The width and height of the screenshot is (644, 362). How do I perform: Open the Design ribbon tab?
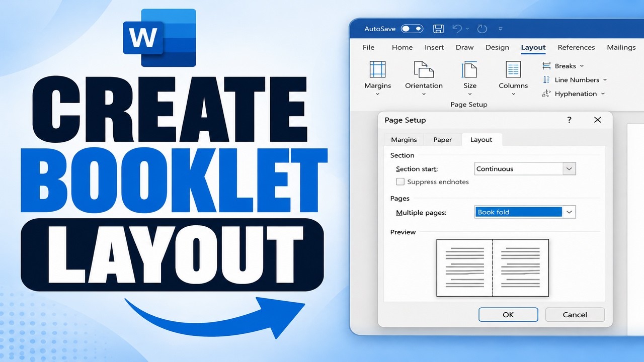click(x=497, y=47)
